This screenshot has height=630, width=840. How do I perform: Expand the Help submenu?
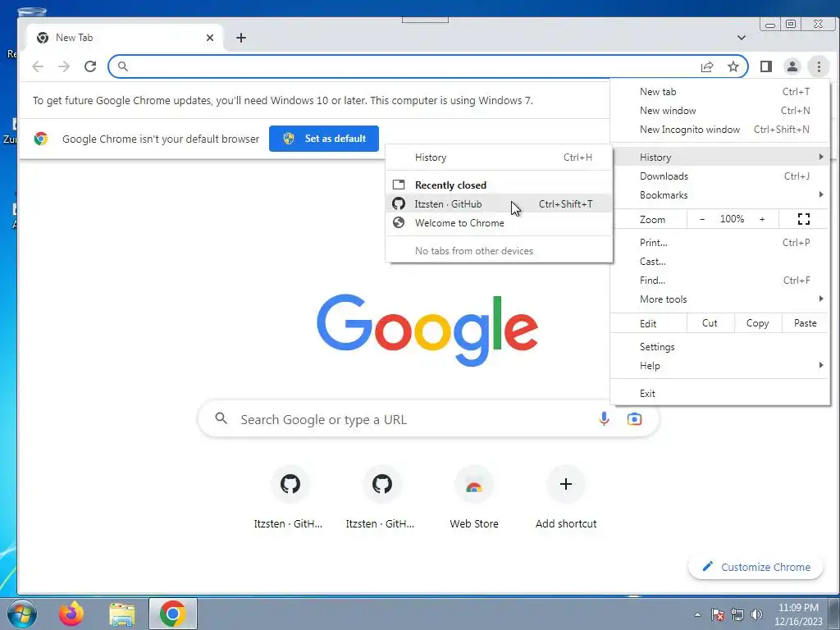tap(720, 366)
